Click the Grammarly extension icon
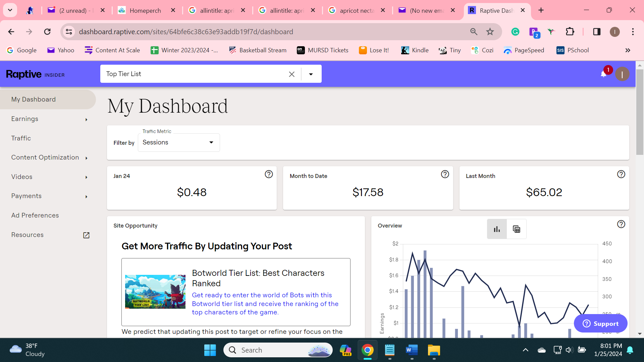This screenshot has width=644, height=362. 515,32
